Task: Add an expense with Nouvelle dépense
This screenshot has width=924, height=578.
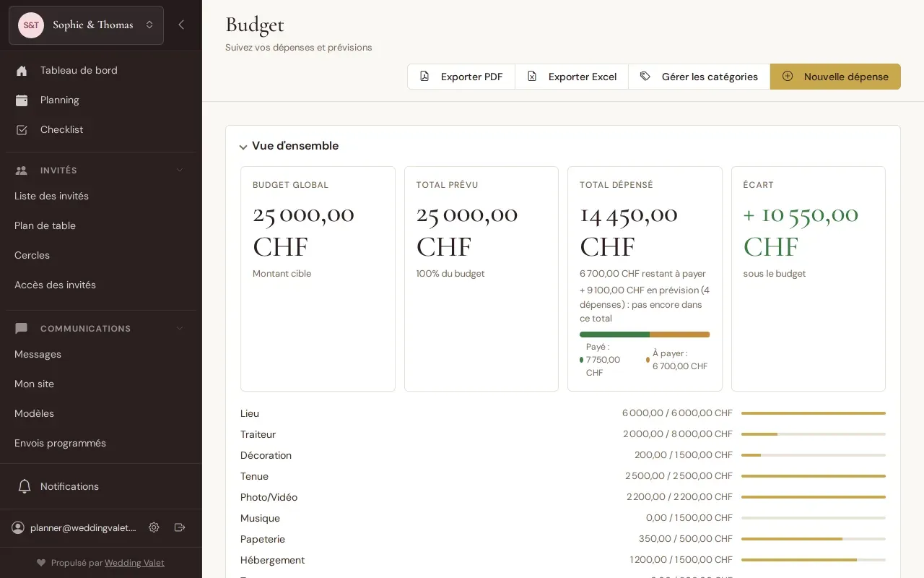Action: pyautogui.click(x=835, y=77)
